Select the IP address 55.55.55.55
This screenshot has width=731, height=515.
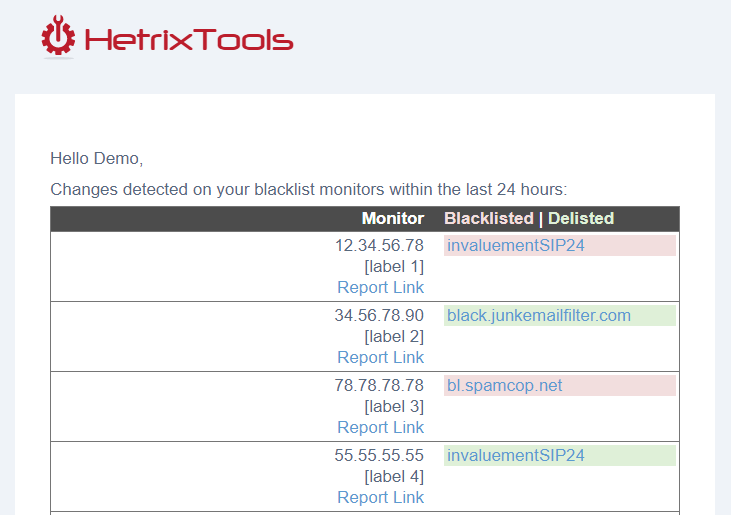379,455
